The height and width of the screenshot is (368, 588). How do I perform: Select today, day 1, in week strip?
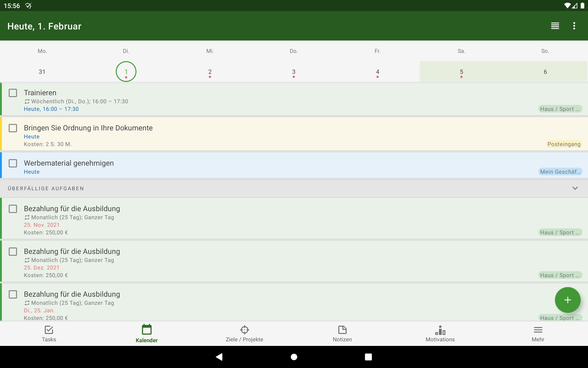point(126,72)
